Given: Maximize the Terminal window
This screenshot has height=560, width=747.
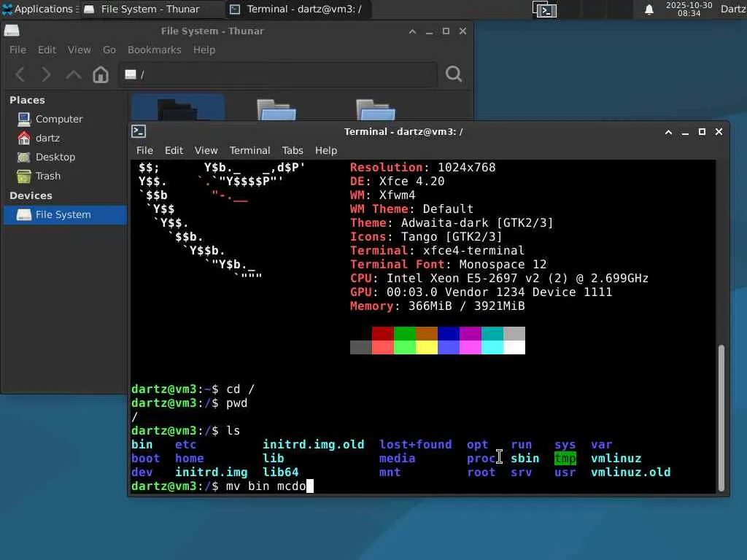Looking at the screenshot, I should (x=702, y=132).
